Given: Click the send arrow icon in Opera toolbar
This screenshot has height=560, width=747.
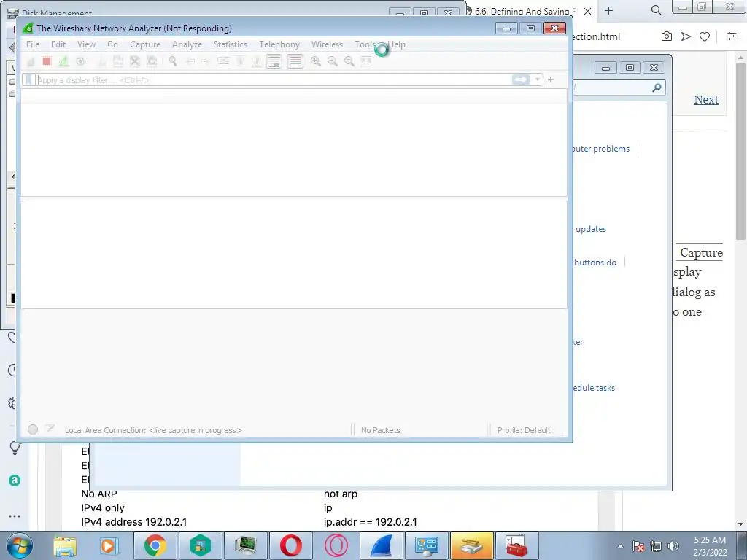Looking at the screenshot, I should coord(686,36).
